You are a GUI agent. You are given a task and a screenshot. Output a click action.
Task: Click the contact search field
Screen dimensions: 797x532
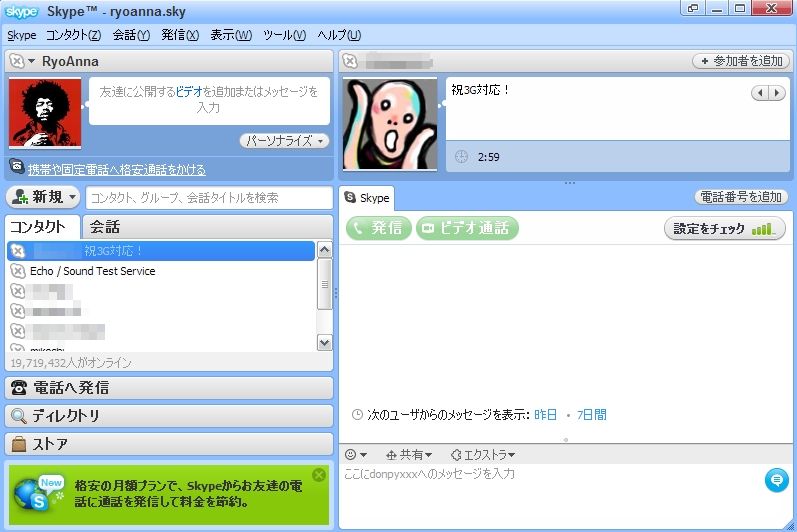209,198
